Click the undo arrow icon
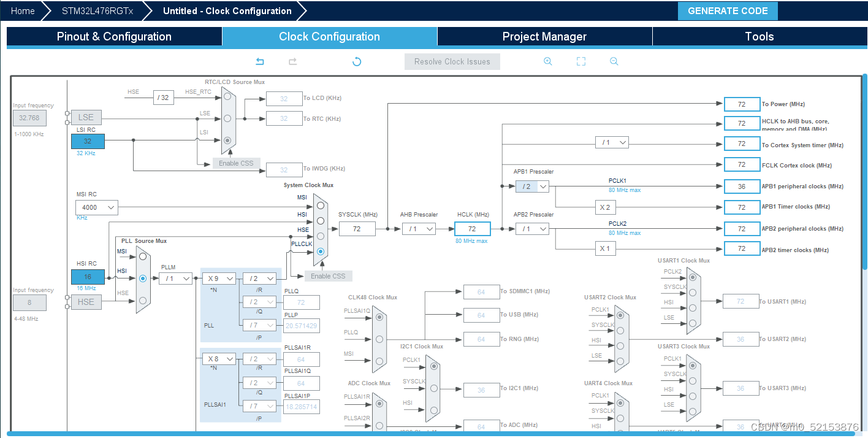 [x=260, y=61]
